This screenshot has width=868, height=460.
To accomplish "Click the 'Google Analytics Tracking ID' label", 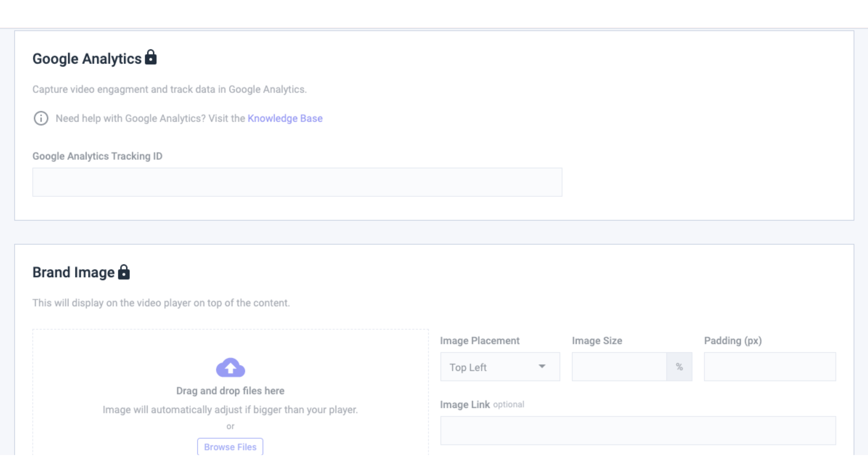I will 97,156.
